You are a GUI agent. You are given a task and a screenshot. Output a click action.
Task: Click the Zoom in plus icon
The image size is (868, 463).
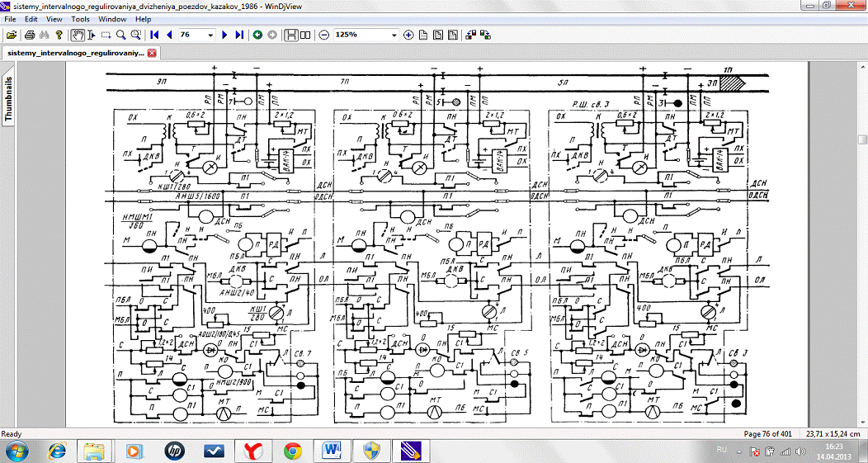click(x=408, y=35)
